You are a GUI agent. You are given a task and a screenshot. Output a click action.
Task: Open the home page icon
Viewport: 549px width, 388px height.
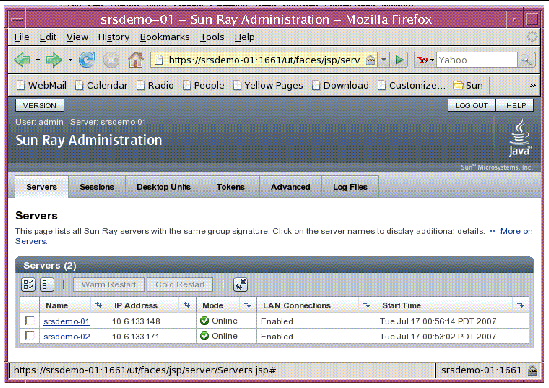(x=136, y=60)
